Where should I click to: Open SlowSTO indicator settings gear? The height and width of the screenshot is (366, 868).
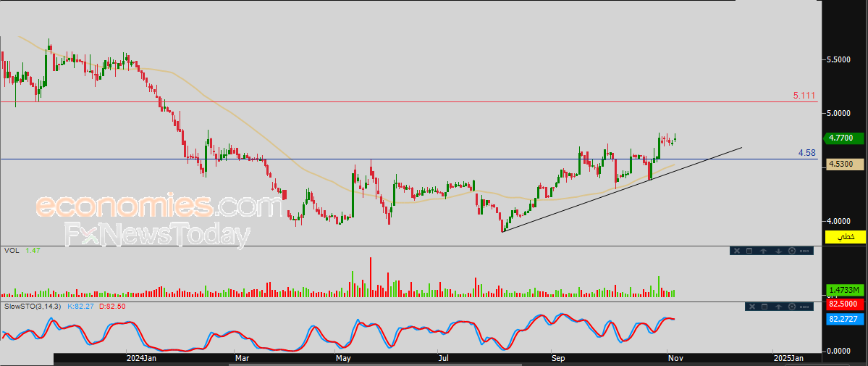click(791, 307)
